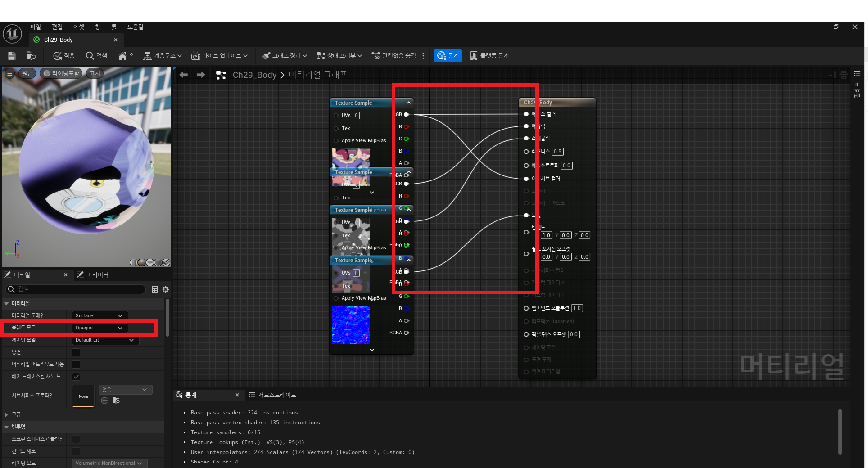Screen dimensions: 868x468
Task: Browse to Subsurface Profile asset icon
Action: coord(116,400)
